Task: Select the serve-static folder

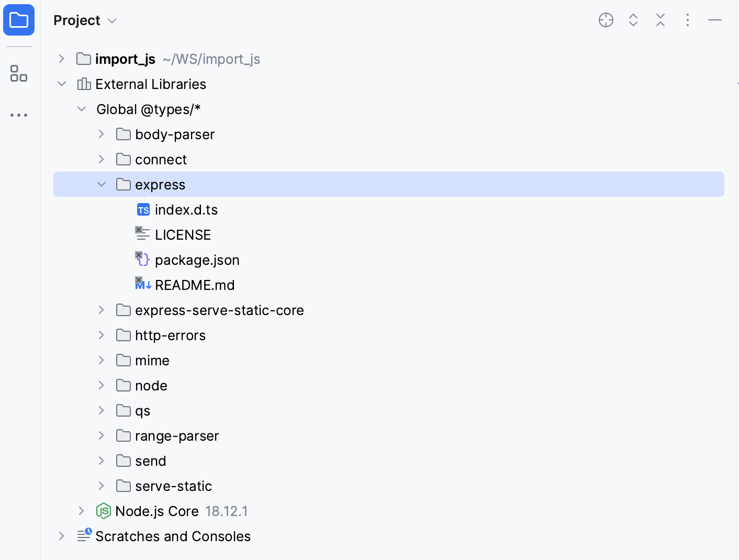Action: tap(173, 486)
